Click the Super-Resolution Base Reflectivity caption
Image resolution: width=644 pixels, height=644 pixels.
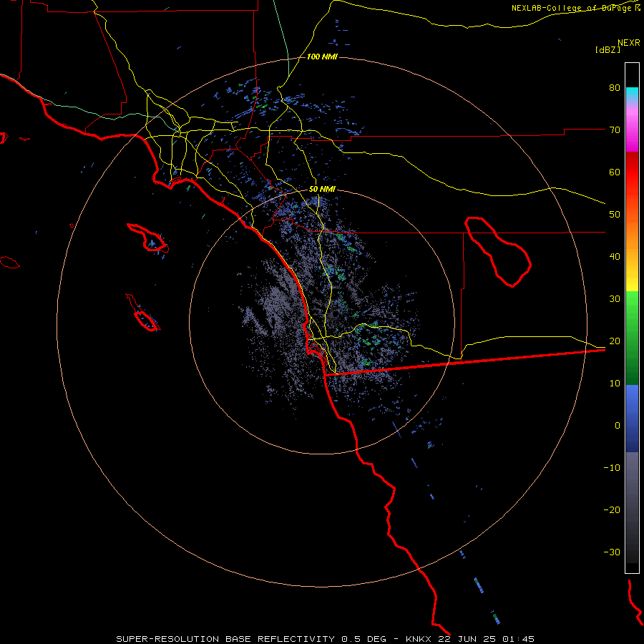click(326, 639)
